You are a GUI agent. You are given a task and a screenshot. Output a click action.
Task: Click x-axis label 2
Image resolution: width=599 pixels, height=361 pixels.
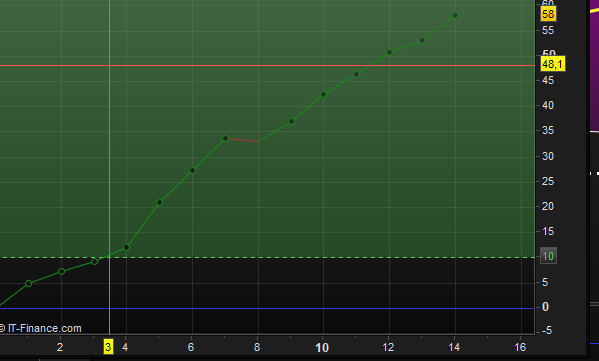click(60, 347)
